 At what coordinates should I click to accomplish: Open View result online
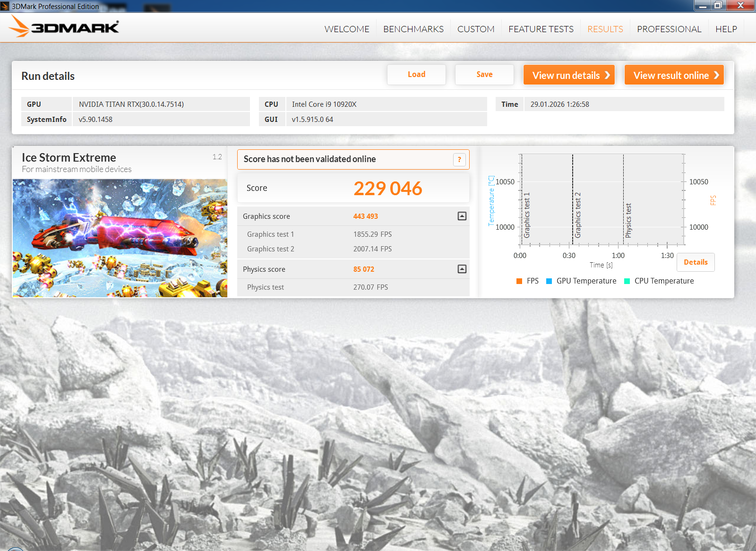tap(674, 75)
